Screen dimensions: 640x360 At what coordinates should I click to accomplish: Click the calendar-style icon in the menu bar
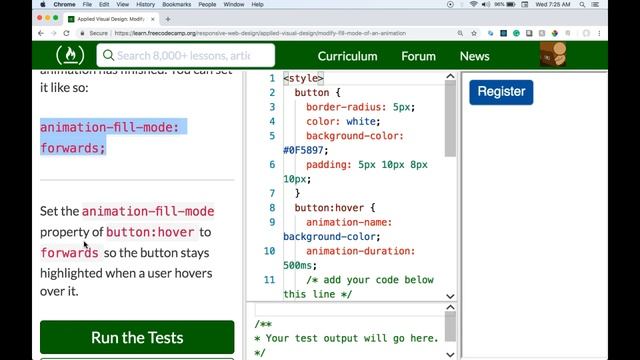click(x=525, y=4)
